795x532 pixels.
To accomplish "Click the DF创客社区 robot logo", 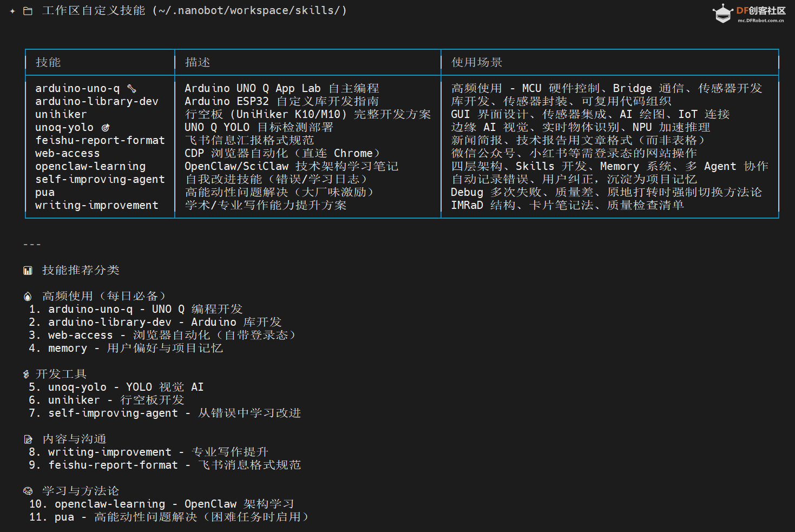I will tap(722, 12).
